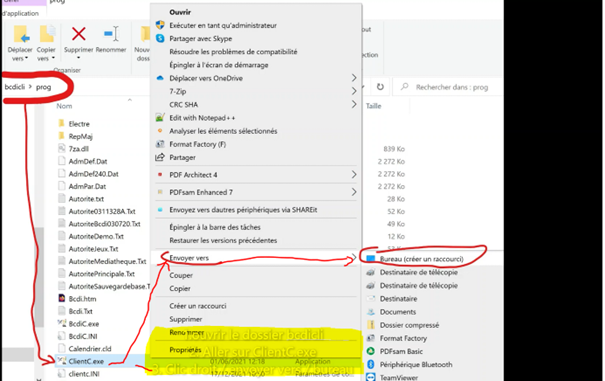Click the Taille column header
This screenshot has width=605, height=381.
tap(373, 106)
